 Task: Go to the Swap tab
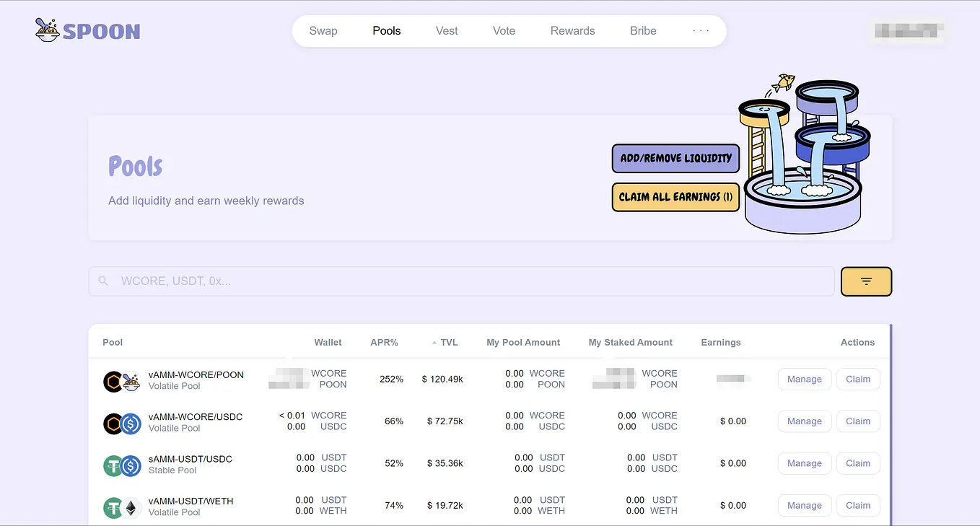point(323,31)
